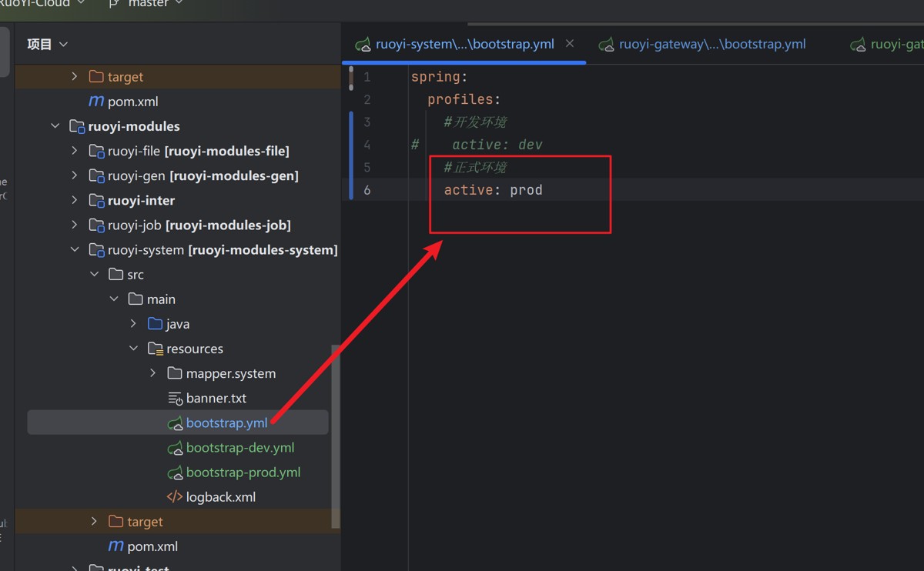Click the mapper.system folder icon

pyautogui.click(x=175, y=373)
